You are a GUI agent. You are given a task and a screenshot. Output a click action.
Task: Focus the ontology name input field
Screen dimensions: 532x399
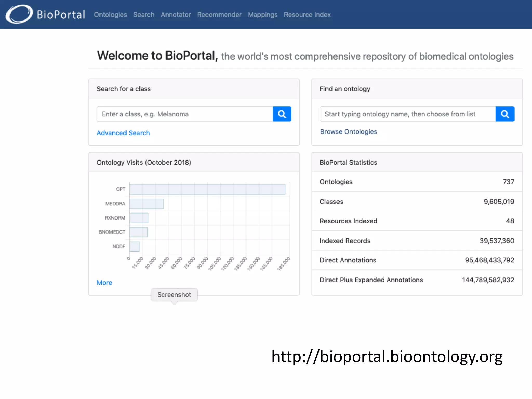coord(408,114)
